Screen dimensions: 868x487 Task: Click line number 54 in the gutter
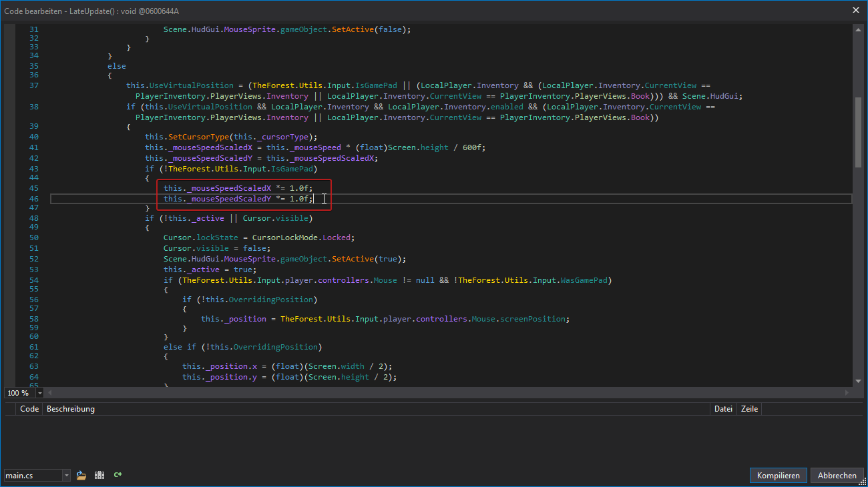(x=34, y=280)
